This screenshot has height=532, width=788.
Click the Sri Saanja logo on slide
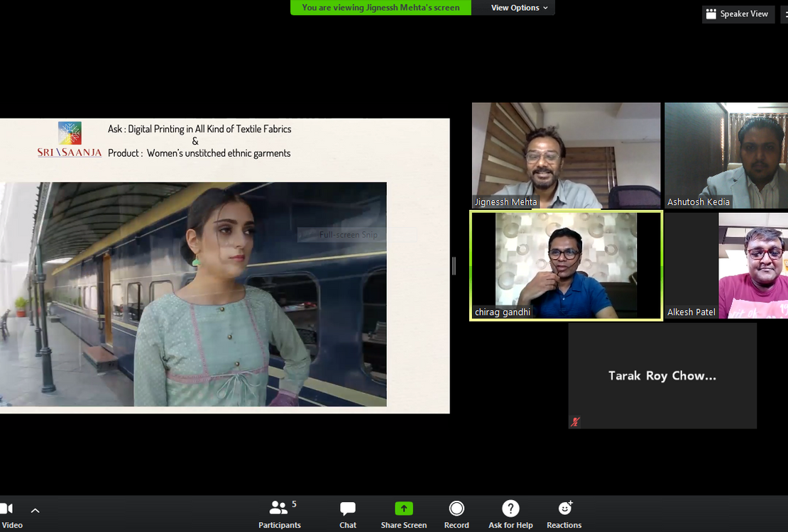[70, 139]
